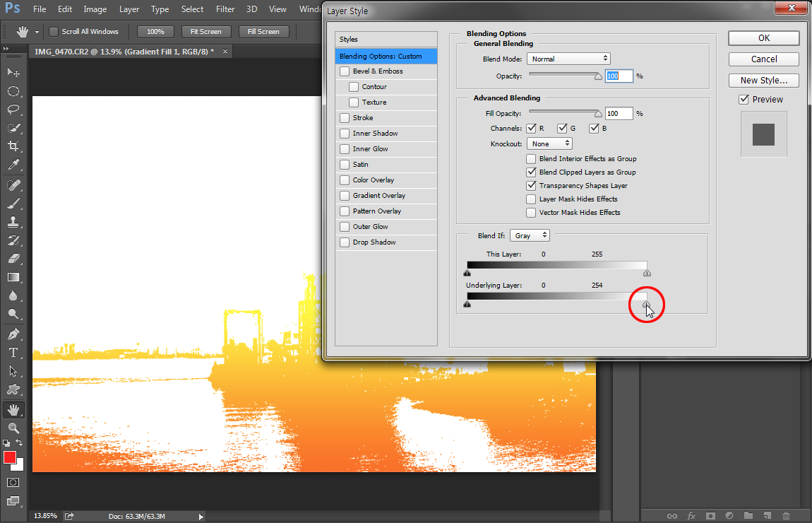The image size is (812, 523).
Task: Open the Blend If channel dropdown
Action: click(x=530, y=235)
